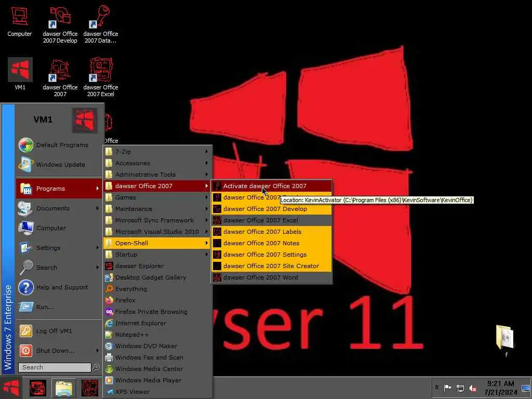Open dawser Office 2007 Excel desktop shortcut

click(100, 78)
